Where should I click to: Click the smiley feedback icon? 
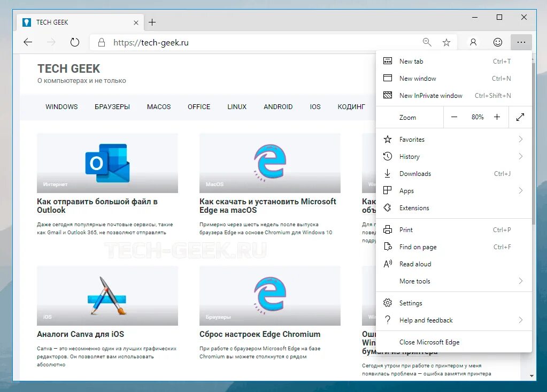(x=497, y=43)
